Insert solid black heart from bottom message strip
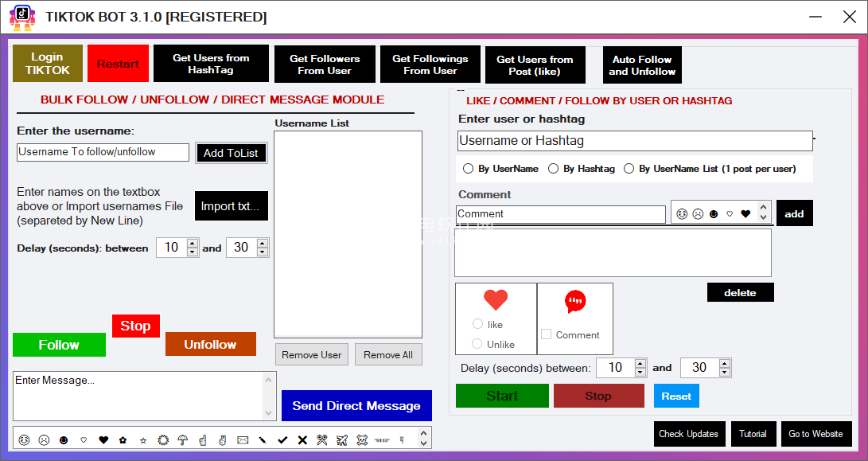The height and width of the screenshot is (461, 868). pyautogui.click(x=103, y=440)
